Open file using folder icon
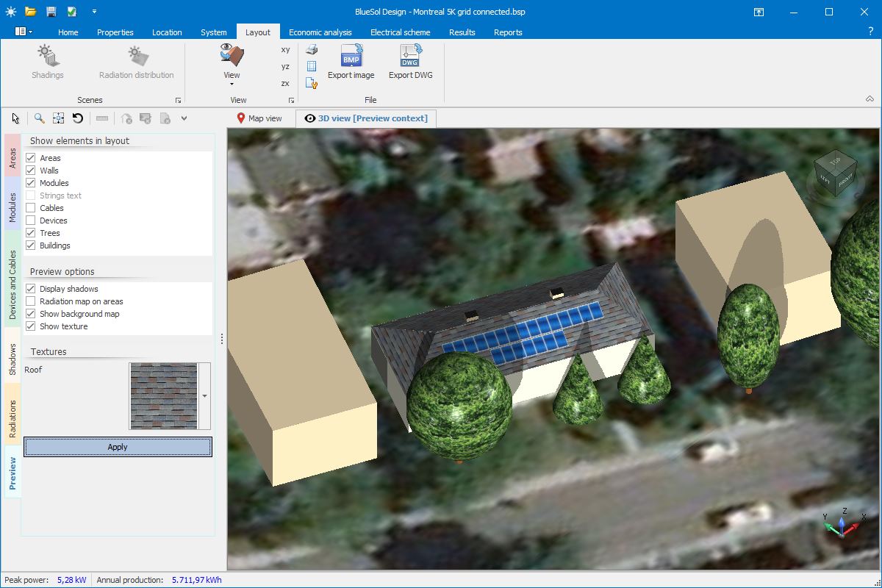882x588 pixels. pos(30,12)
